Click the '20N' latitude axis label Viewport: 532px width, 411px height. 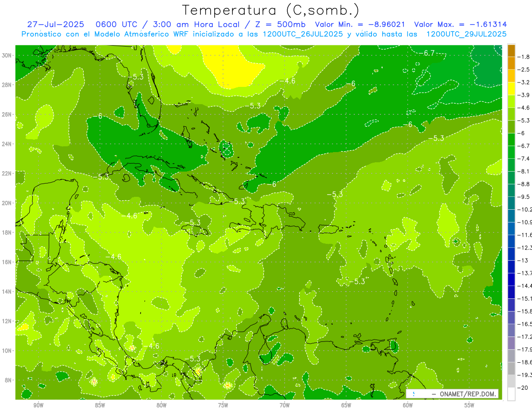pos(7,203)
